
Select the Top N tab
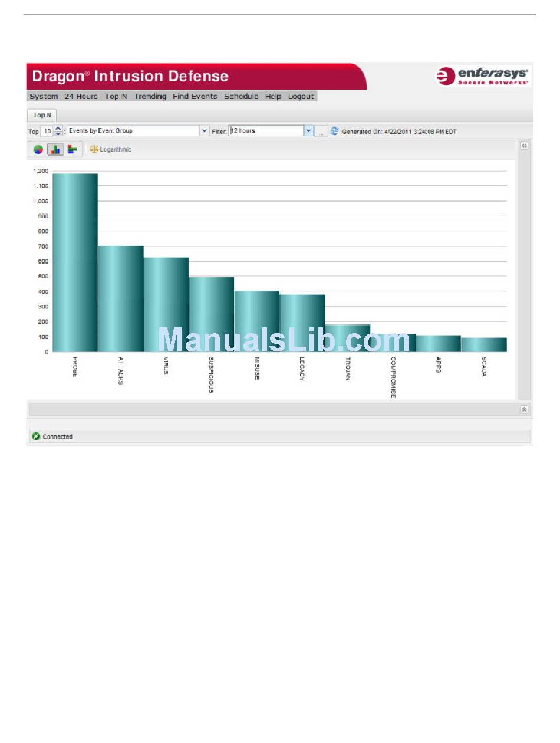coord(42,115)
